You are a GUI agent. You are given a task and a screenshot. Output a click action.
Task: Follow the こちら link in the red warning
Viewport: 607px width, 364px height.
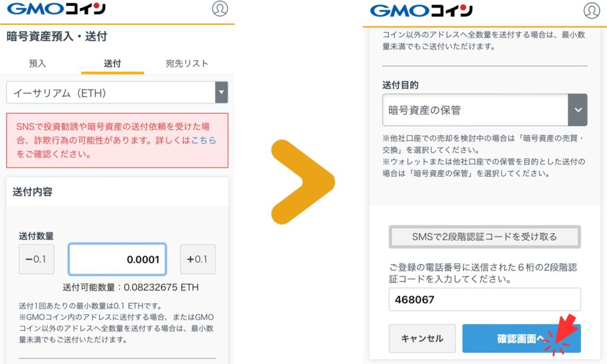pyautogui.click(x=204, y=140)
